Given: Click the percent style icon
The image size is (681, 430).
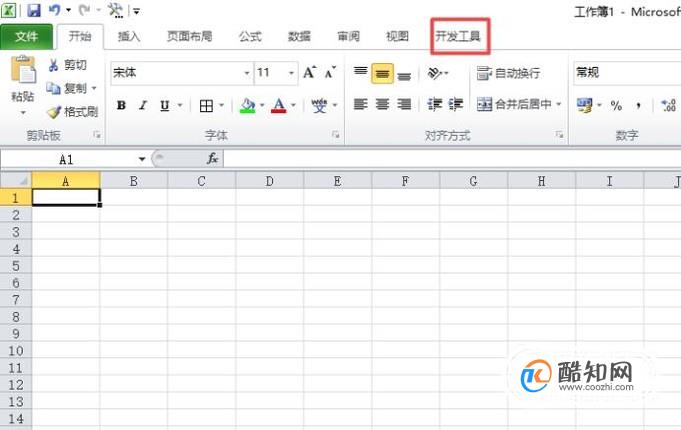Looking at the screenshot, I should click(616, 105).
